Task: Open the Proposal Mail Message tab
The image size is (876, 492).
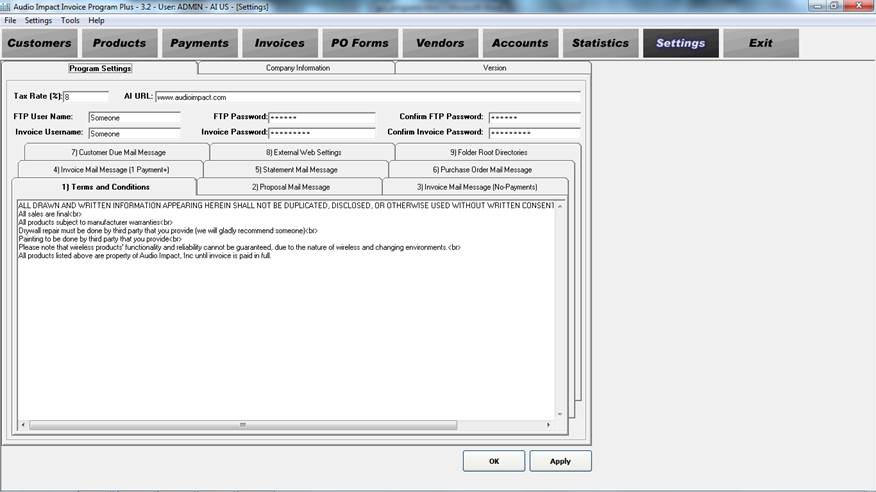Action: coord(290,187)
